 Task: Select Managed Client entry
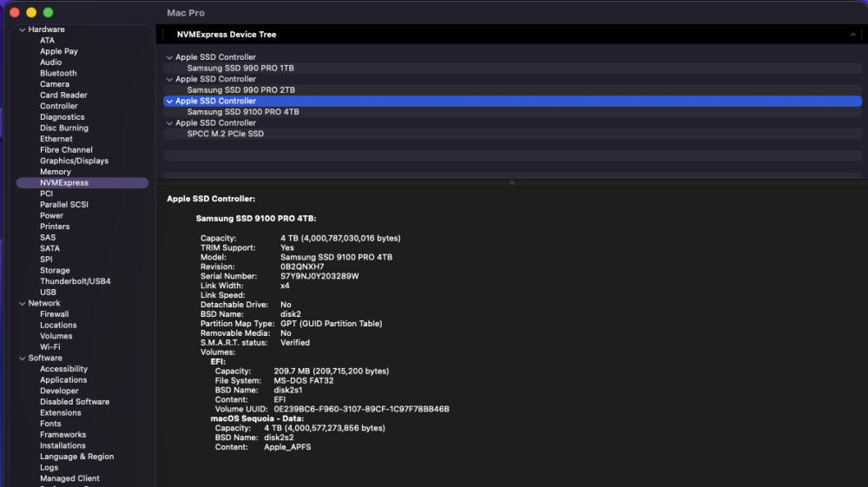coord(69,478)
